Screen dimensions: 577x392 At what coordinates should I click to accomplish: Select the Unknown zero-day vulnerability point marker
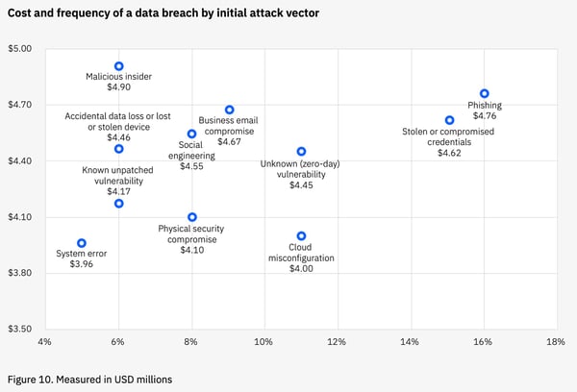point(301,151)
